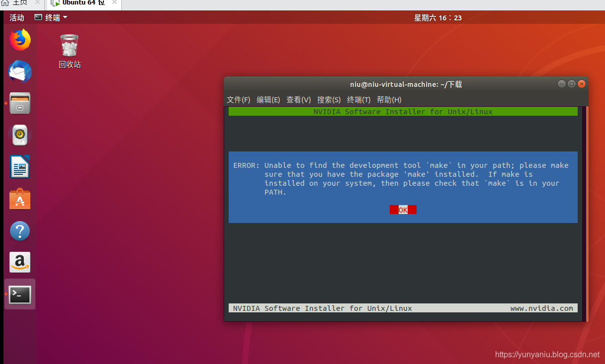Open Firefox from the dock
Image resolution: width=605 pixels, height=364 pixels.
click(x=20, y=40)
